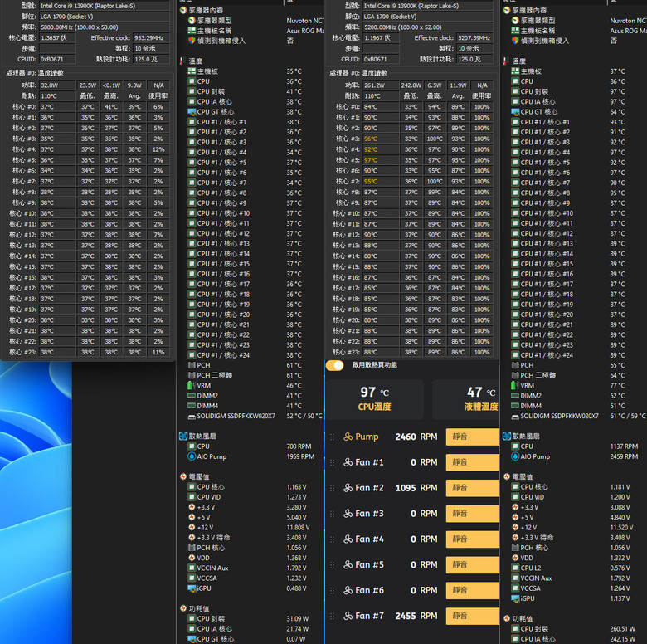This screenshot has height=644, width=647.
Task: Select the 液體溫度 card showing 47 °C
Action: click(466, 399)
